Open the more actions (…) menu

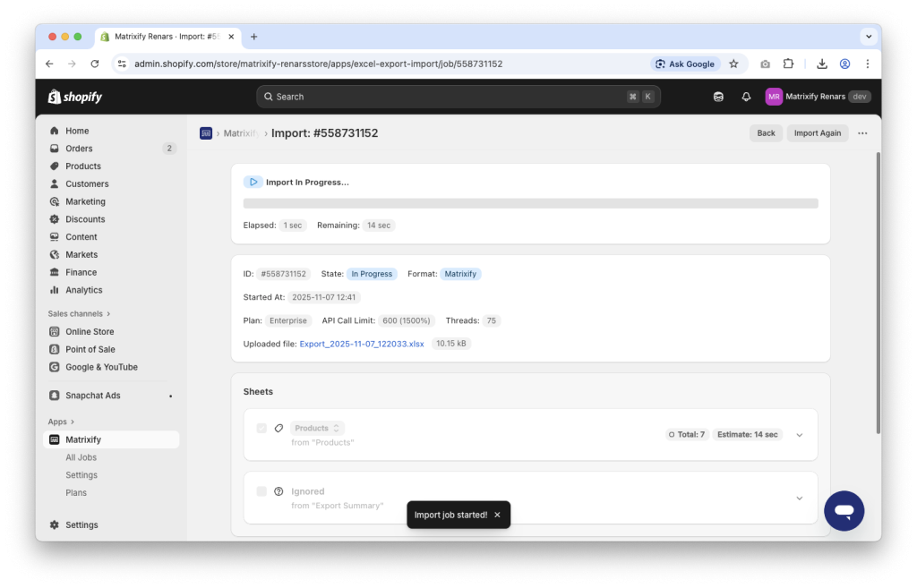(x=862, y=132)
